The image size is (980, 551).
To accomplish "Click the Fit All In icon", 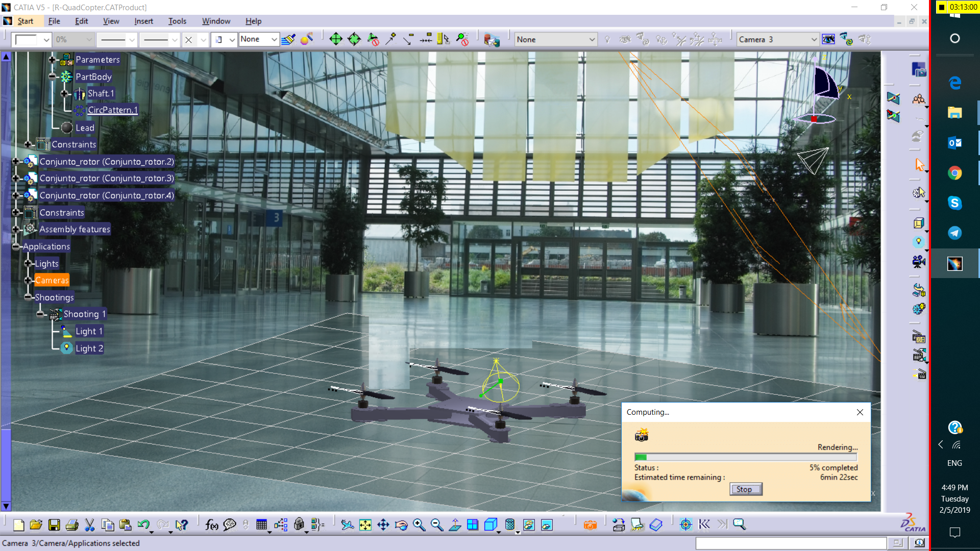I will [365, 525].
